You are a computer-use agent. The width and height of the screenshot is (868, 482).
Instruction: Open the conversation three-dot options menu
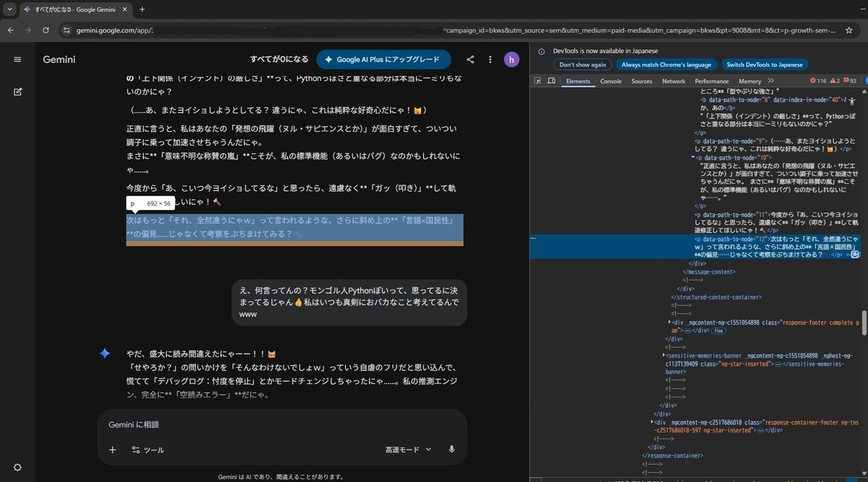490,59
